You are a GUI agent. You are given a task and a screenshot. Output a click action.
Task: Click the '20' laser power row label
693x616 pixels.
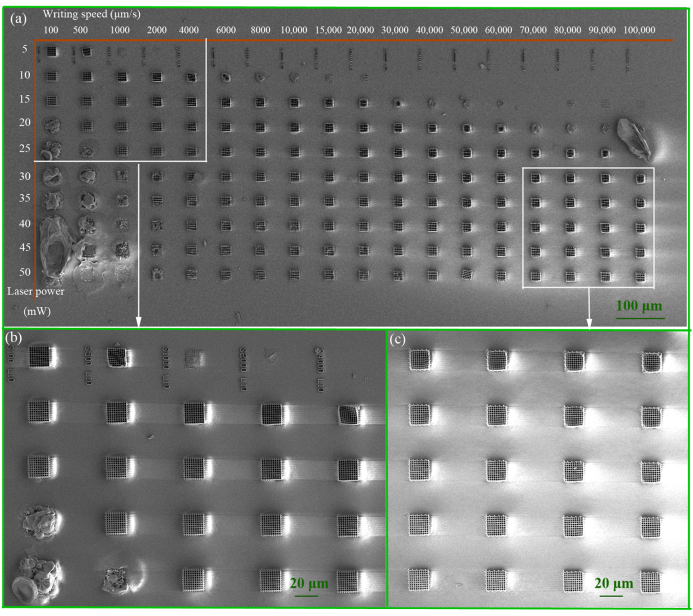[24, 122]
